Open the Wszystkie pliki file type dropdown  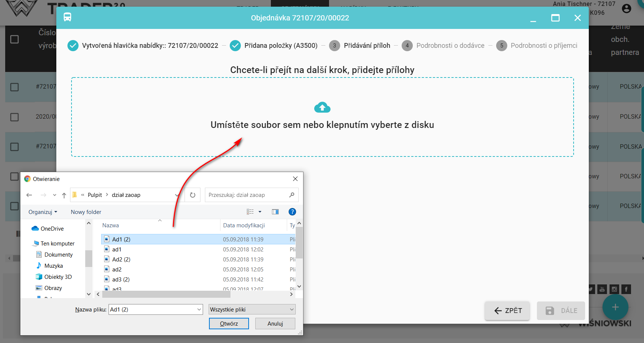pyautogui.click(x=252, y=310)
